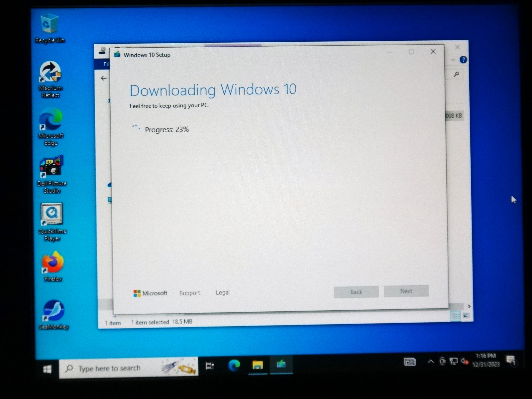
Task: Click the Support link in Setup
Action: coord(190,293)
